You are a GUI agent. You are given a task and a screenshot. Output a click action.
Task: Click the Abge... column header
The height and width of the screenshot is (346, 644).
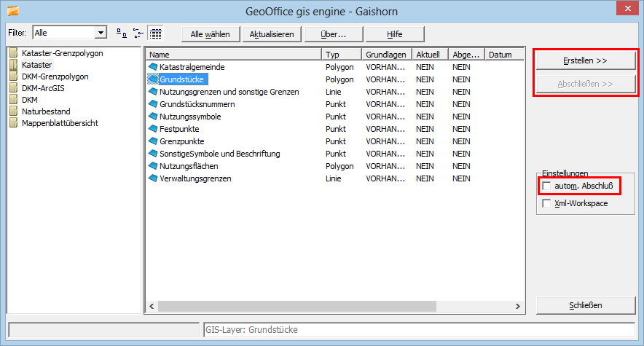click(x=466, y=55)
